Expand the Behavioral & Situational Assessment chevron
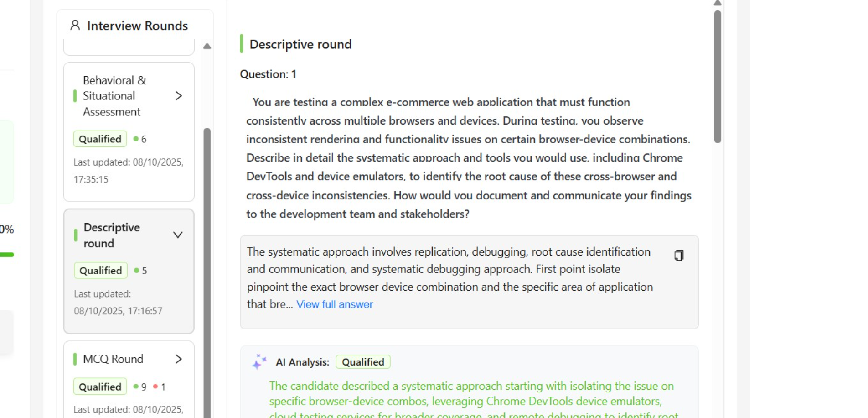 pyautogui.click(x=179, y=96)
